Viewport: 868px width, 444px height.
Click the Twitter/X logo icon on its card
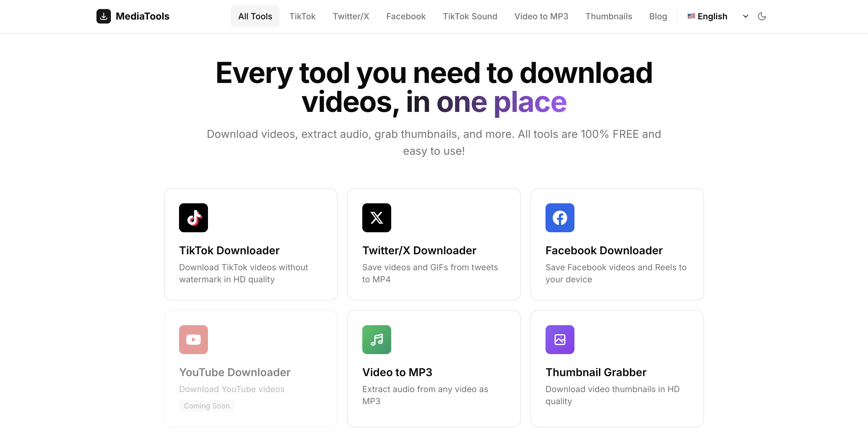[376, 218]
